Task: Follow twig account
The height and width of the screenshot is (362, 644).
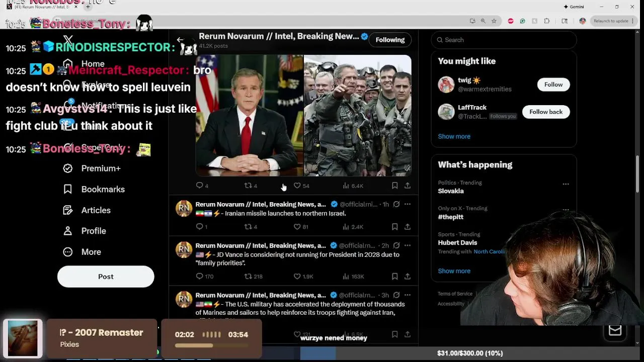Action: (553, 84)
